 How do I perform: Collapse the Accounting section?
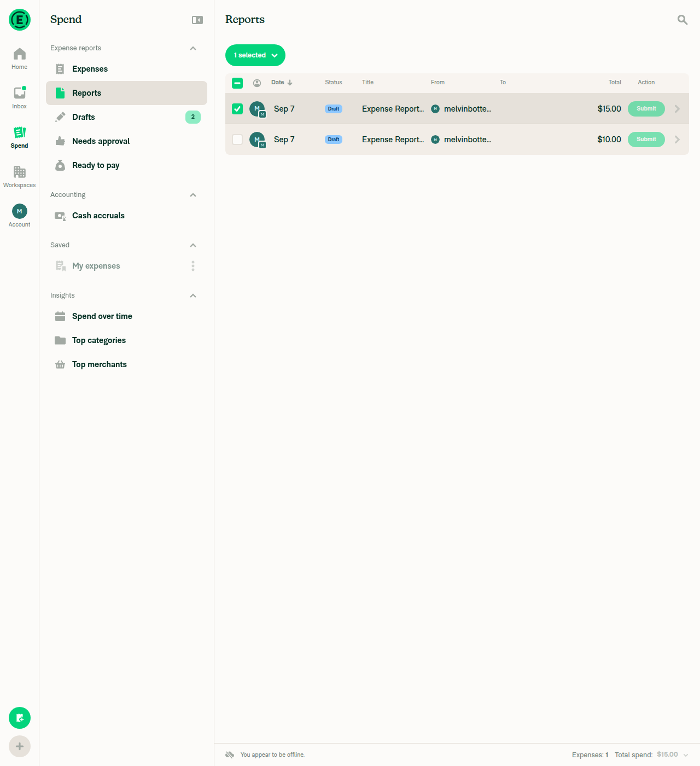point(193,195)
